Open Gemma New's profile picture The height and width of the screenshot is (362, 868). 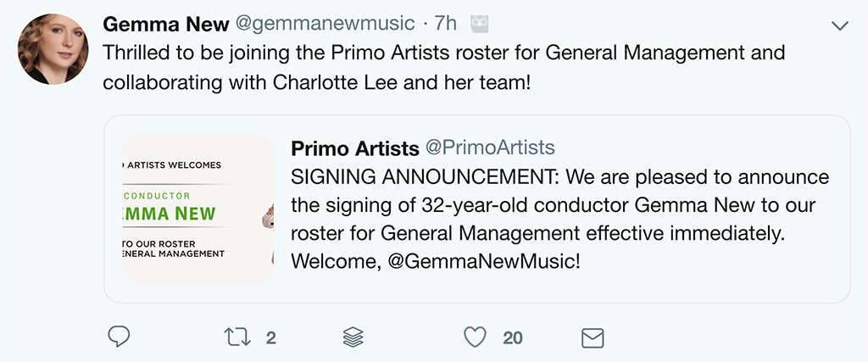click(x=53, y=49)
